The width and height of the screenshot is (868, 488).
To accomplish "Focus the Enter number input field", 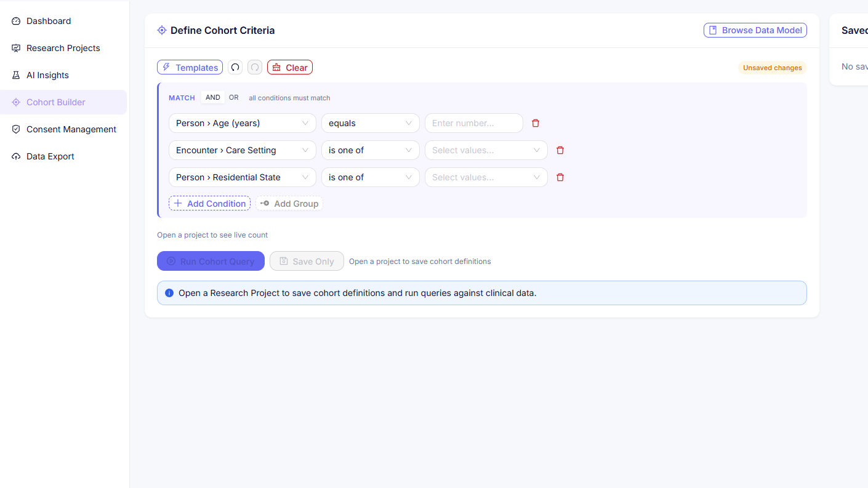I will 474,123.
